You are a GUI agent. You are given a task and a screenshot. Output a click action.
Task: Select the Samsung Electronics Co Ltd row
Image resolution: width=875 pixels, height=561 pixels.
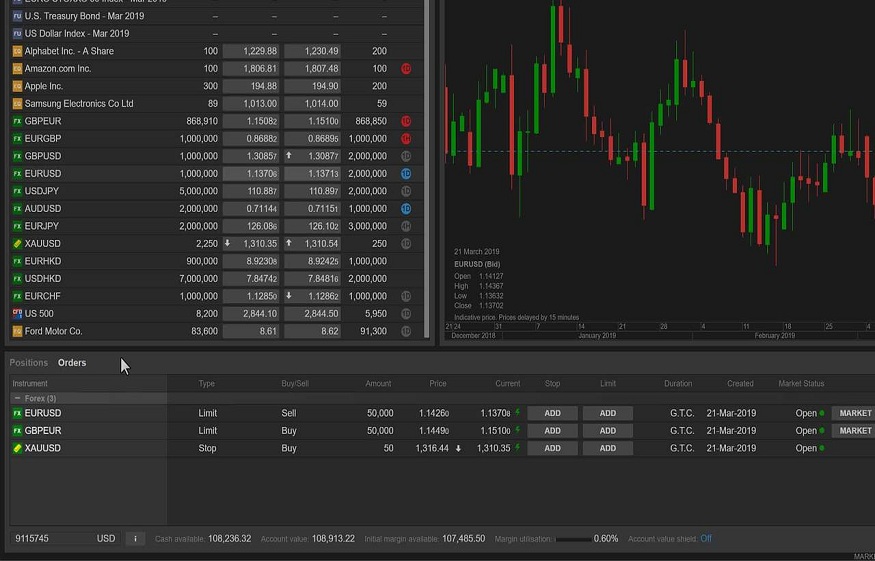217,104
